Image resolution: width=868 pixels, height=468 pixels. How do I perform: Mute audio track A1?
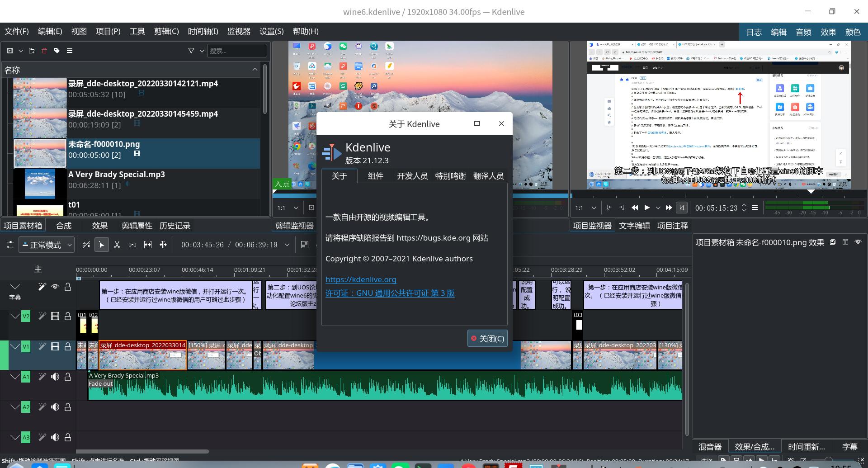point(55,377)
